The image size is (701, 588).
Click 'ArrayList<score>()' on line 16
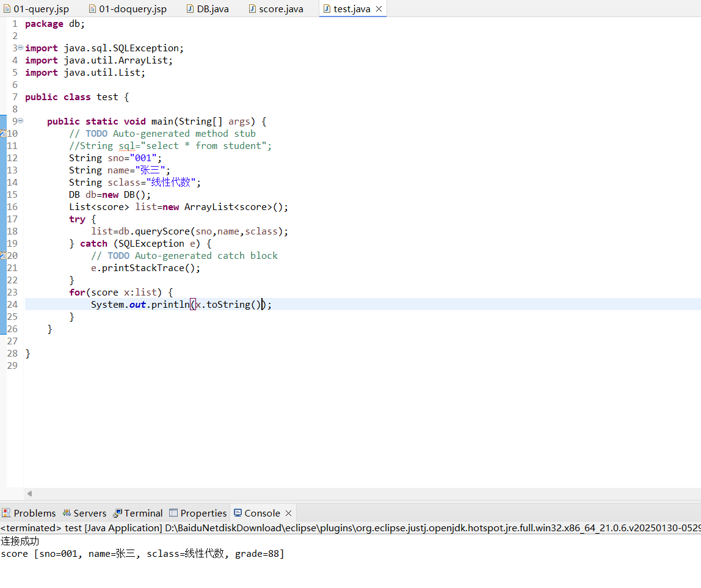tap(233, 207)
